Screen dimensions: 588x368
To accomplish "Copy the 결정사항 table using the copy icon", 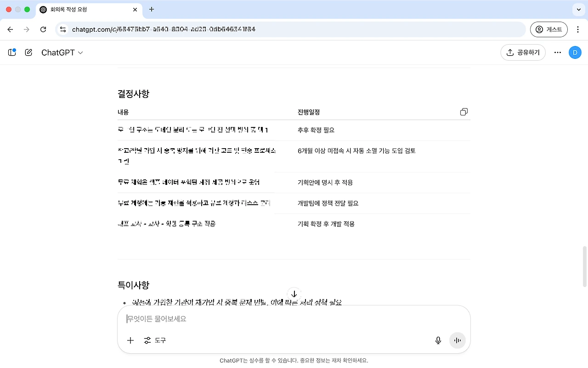I will coord(464,111).
